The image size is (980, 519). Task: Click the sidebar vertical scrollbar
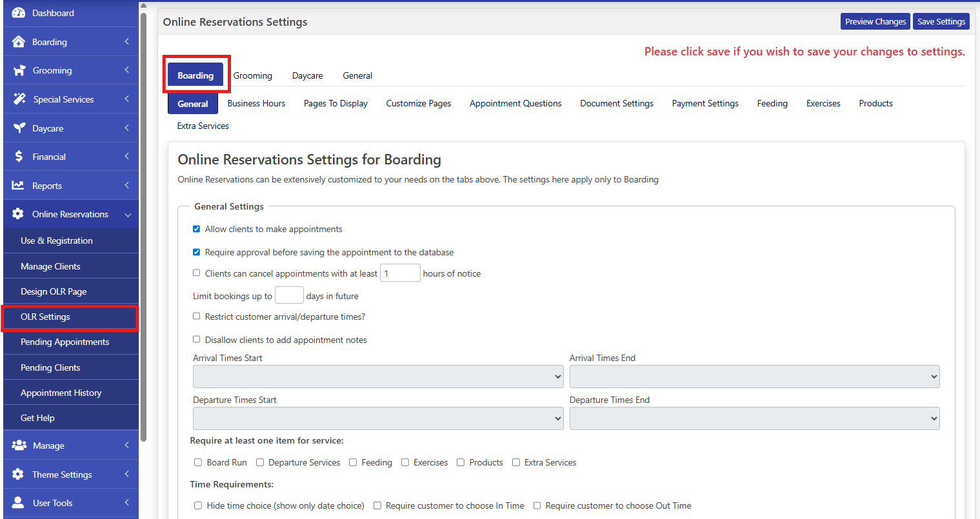click(143, 226)
